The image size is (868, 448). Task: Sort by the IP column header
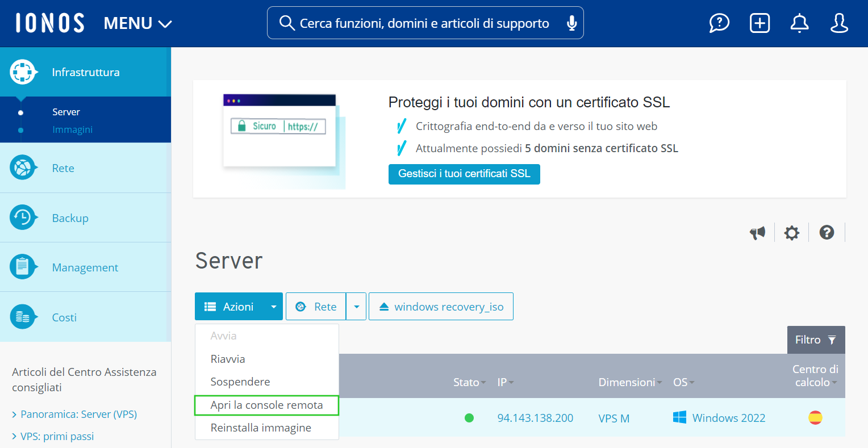[x=505, y=382]
